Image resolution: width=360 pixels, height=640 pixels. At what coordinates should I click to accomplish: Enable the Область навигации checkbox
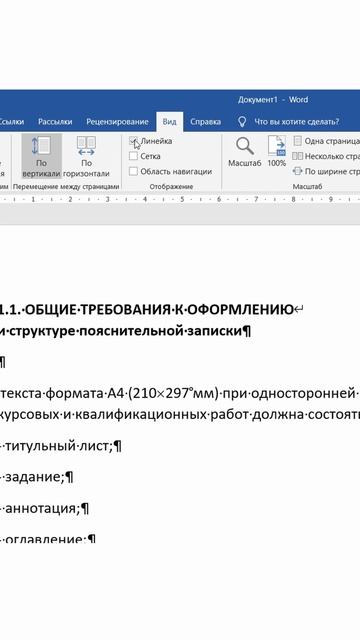click(x=133, y=171)
